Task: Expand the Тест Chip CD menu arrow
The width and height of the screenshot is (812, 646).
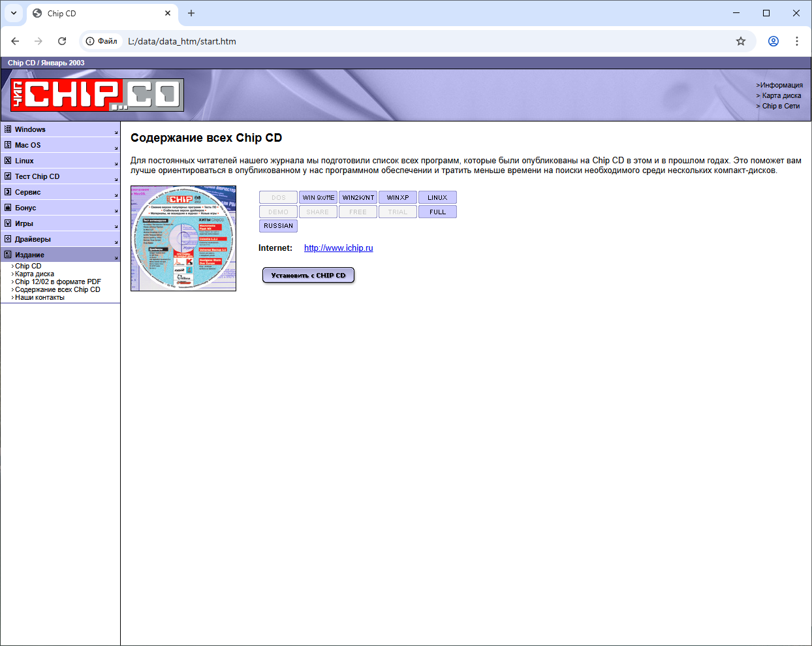Action: (116, 179)
